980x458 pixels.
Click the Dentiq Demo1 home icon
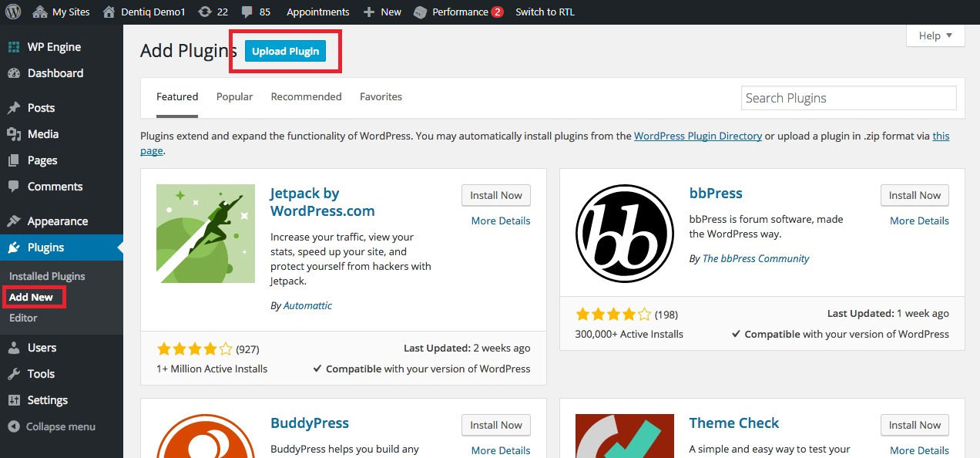point(109,12)
